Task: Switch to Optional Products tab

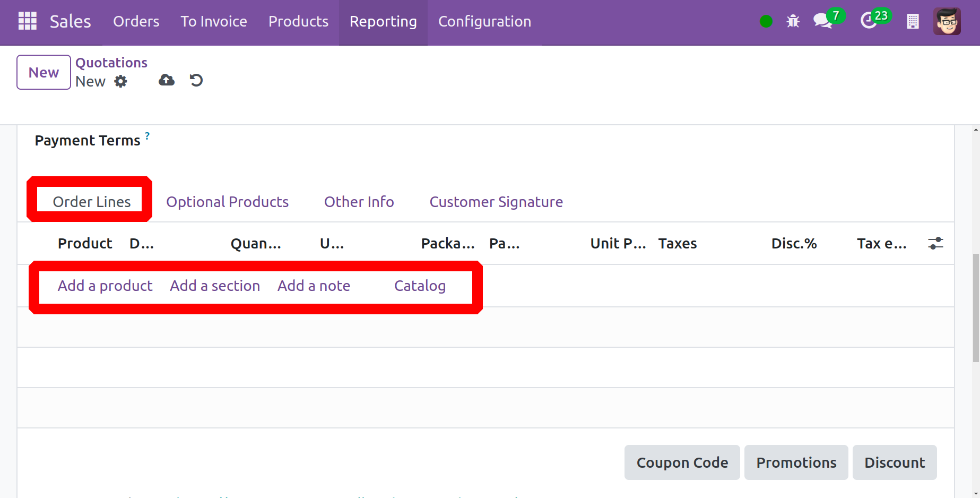Action: click(x=227, y=202)
